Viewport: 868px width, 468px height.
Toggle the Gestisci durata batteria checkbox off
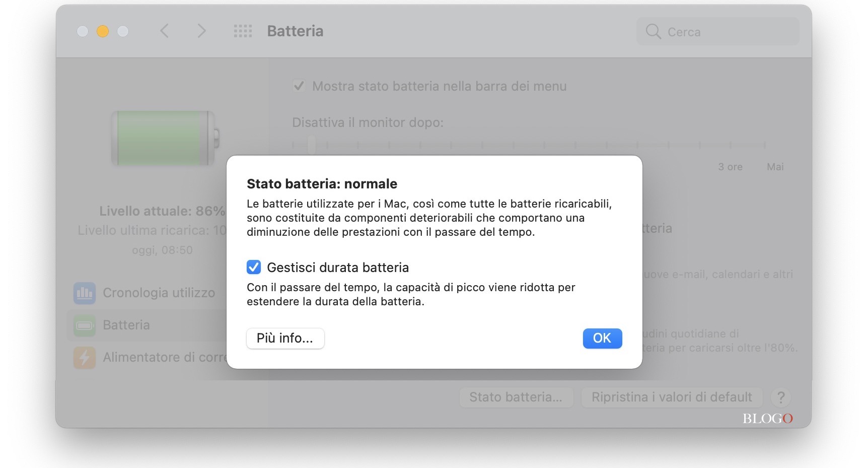click(x=254, y=267)
